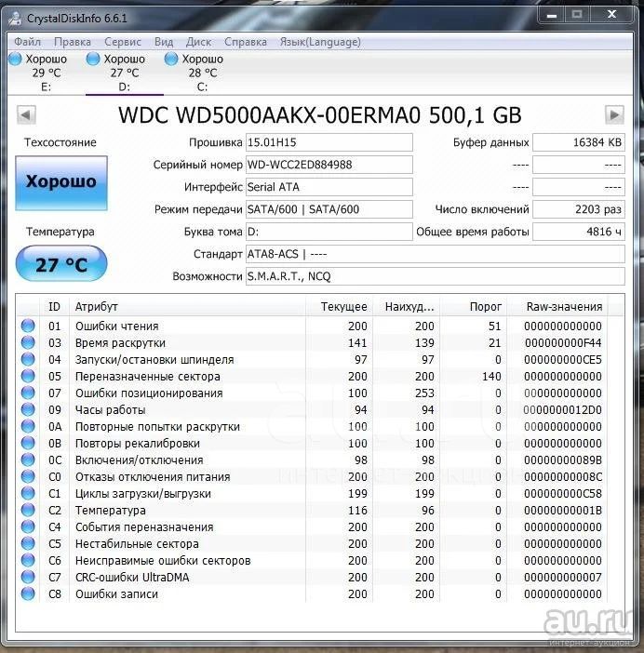This screenshot has width=644, height=653.
Task: Click the 27 °C temperature button
Action: coord(61,263)
